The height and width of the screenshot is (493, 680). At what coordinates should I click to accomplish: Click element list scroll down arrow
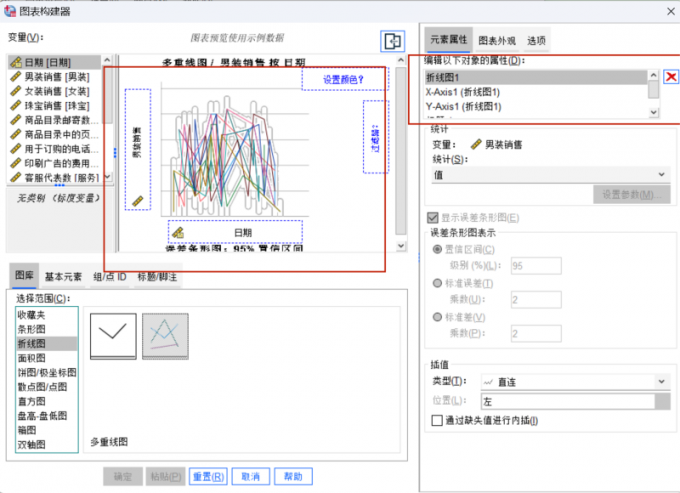(654, 112)
